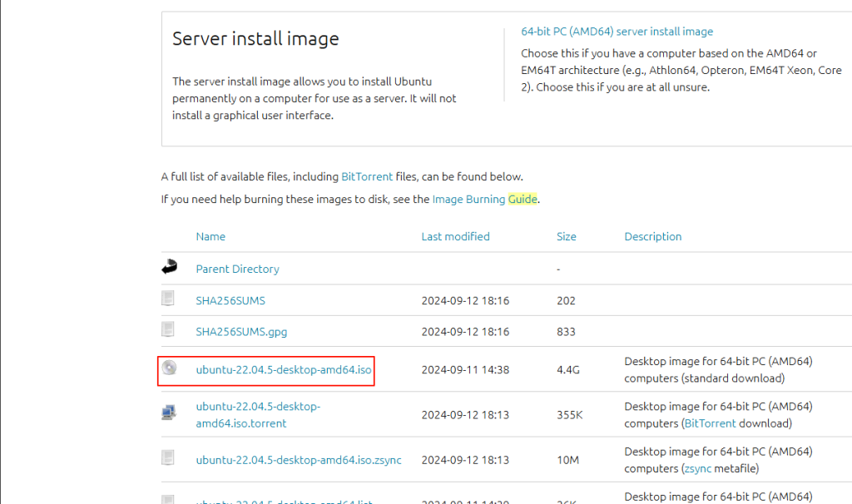This screenshot has width=852, height=504.
Task: Click the disc icon for the desktop ISO
Action: (169, 368)
